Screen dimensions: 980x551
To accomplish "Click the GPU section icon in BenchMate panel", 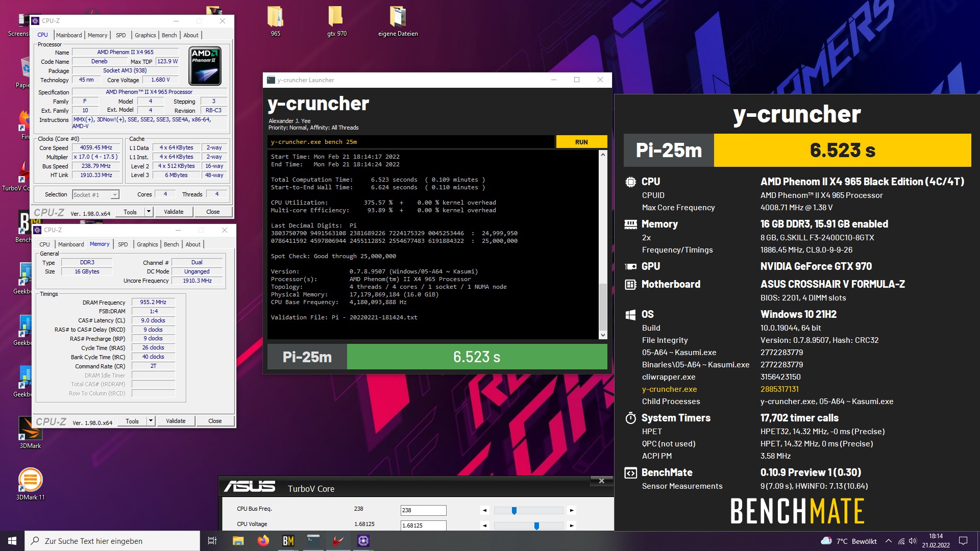I will pyautogui.click(x=630, y=266).
